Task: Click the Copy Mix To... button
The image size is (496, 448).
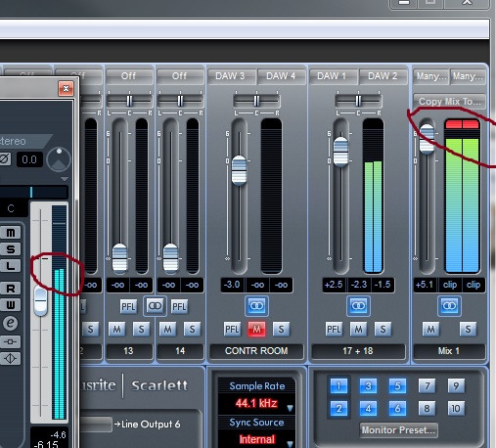Action: coord(450,102)
